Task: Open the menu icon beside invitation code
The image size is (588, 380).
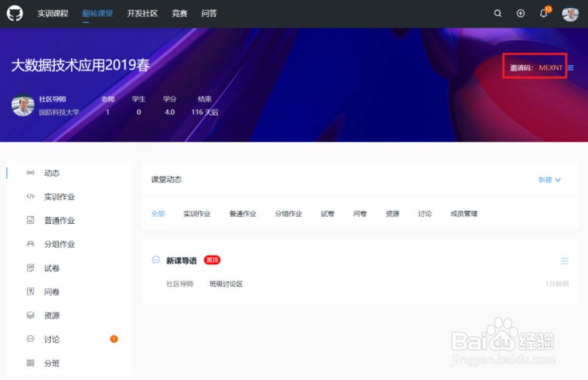Action: pyautogui.click(x=570, y=68)
